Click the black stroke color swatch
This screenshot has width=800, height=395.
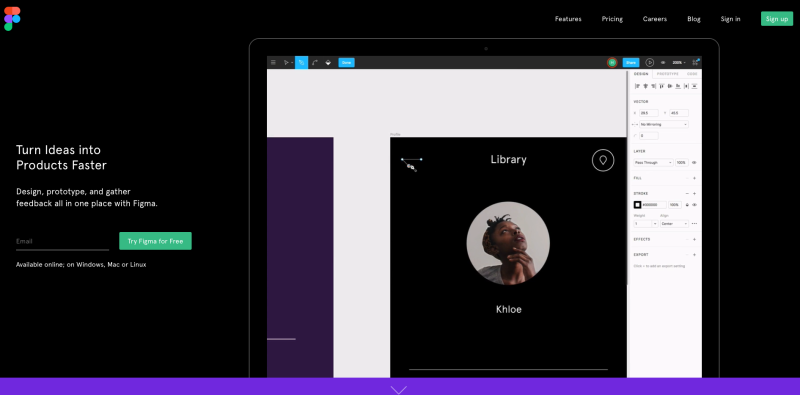pos(637,205)
